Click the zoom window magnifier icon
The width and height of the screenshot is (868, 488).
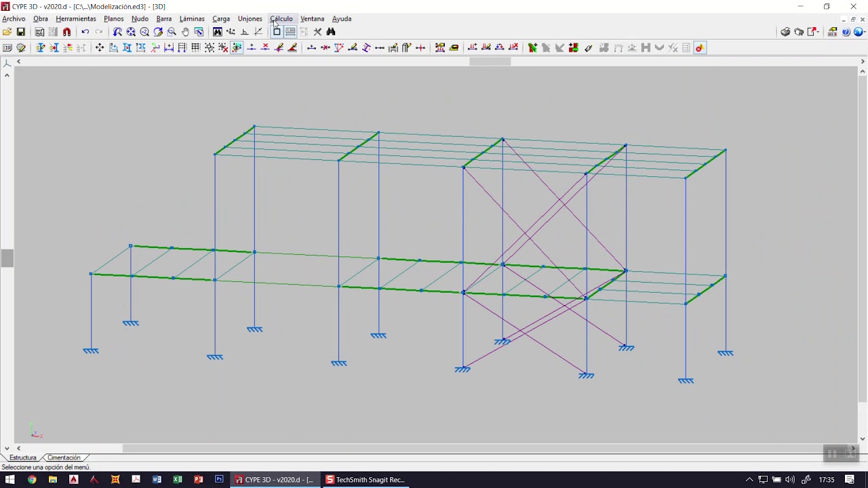(x=172, y=32)
